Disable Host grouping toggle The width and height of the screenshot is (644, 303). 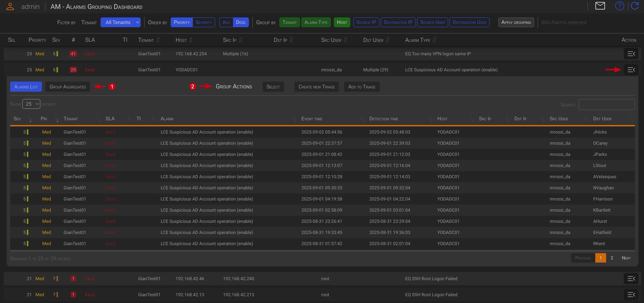(x=342, y=22)
